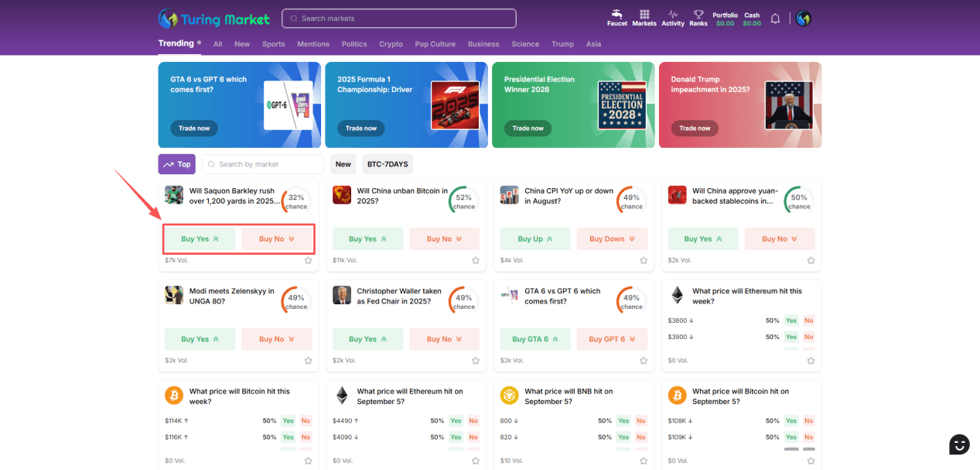This screenshot has width=980, height=470.
Task: Star the Bitcoin hit this week market
Action: point(308,461)
